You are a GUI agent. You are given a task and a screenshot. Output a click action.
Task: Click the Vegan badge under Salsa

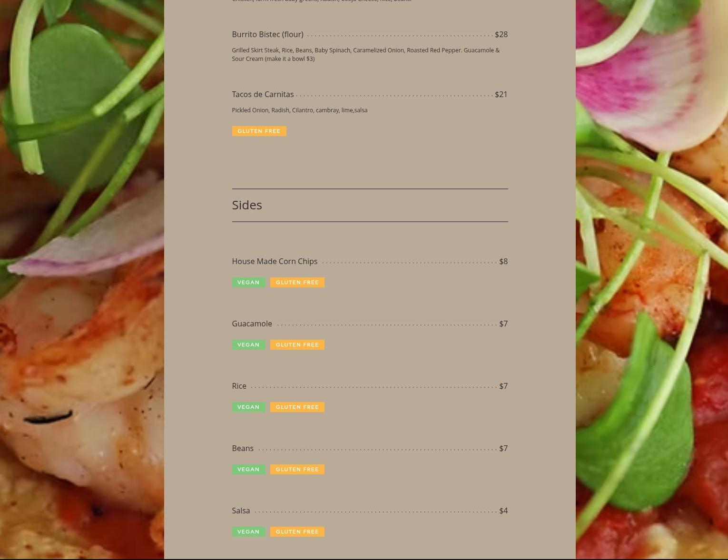pyautogui.click(x=248, y=531)
